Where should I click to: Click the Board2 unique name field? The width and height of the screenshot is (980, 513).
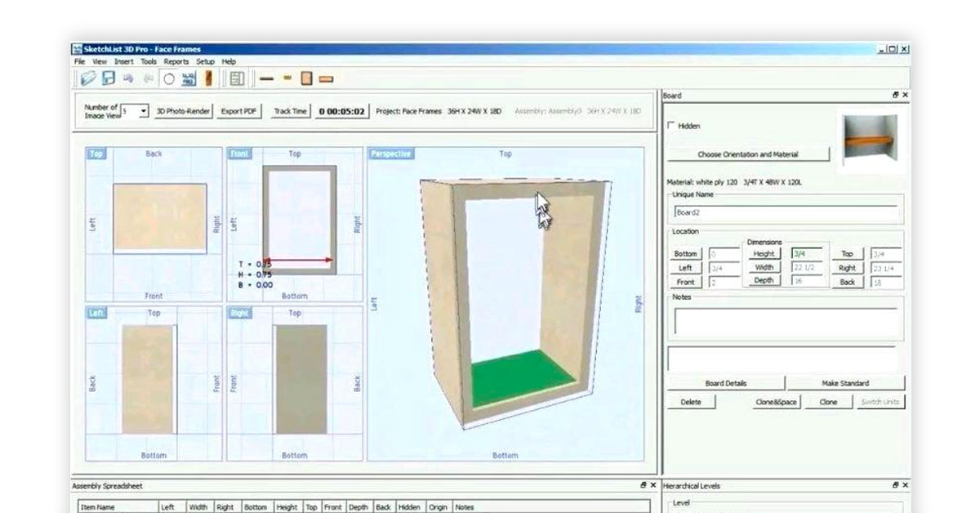(786, 210)
